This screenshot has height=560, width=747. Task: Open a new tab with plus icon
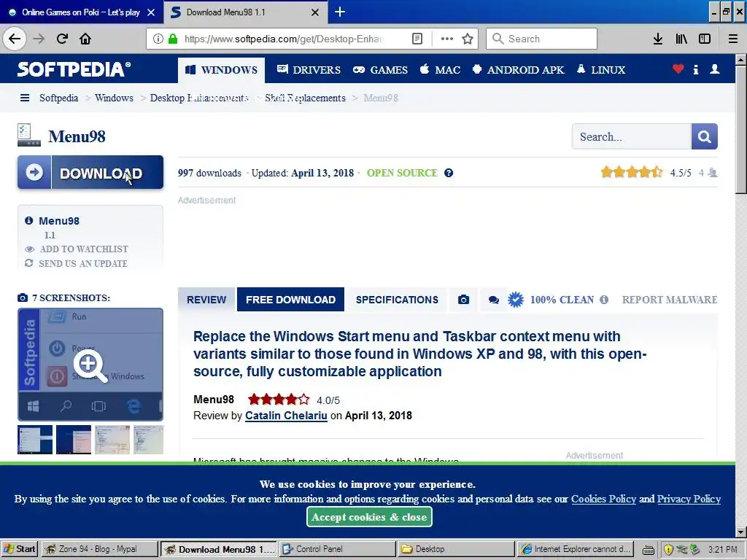coord(340,12)
